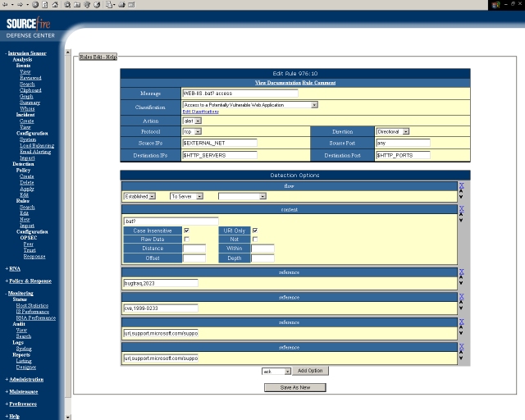Move the bugtraq reference up with its arrow
Viewport: 525px width, 420px height.
pyautogui.click(x=461, y=277)
